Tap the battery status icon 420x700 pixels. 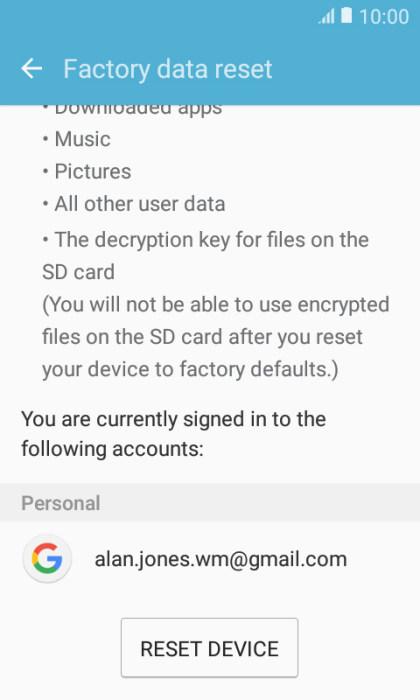[346, 16]
